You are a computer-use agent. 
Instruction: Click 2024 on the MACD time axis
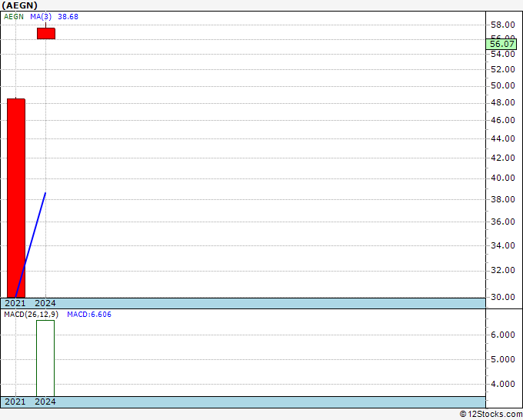pyautogui.click(x=45, y=402)
